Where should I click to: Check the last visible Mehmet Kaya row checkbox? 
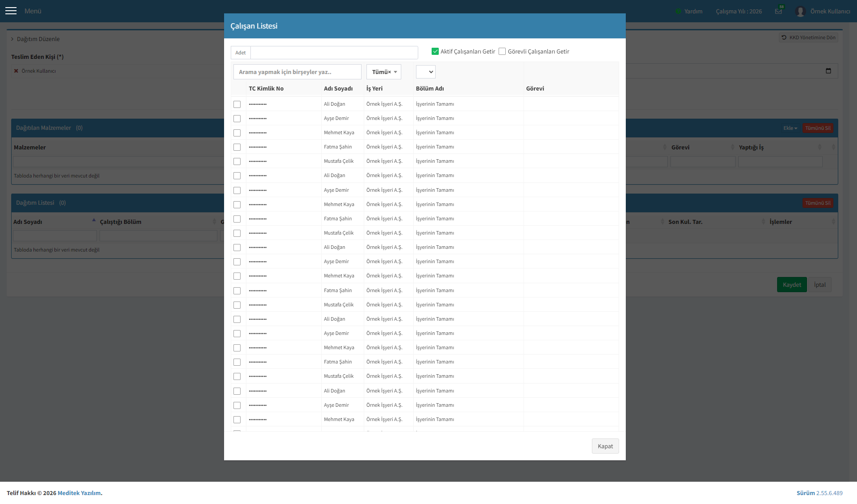click(x=237, y=420)
